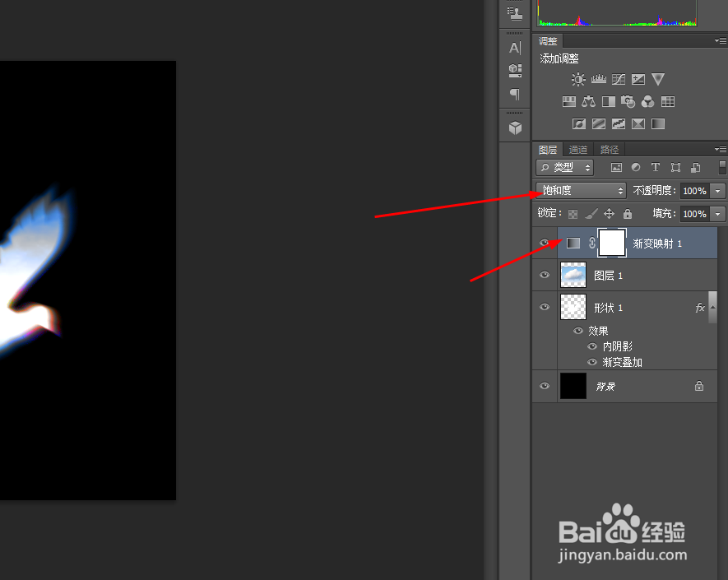This screenshot has width=728, height=580.
Task: Click the black 背景 layer thumbnail
Action: (x=573, y=386)
